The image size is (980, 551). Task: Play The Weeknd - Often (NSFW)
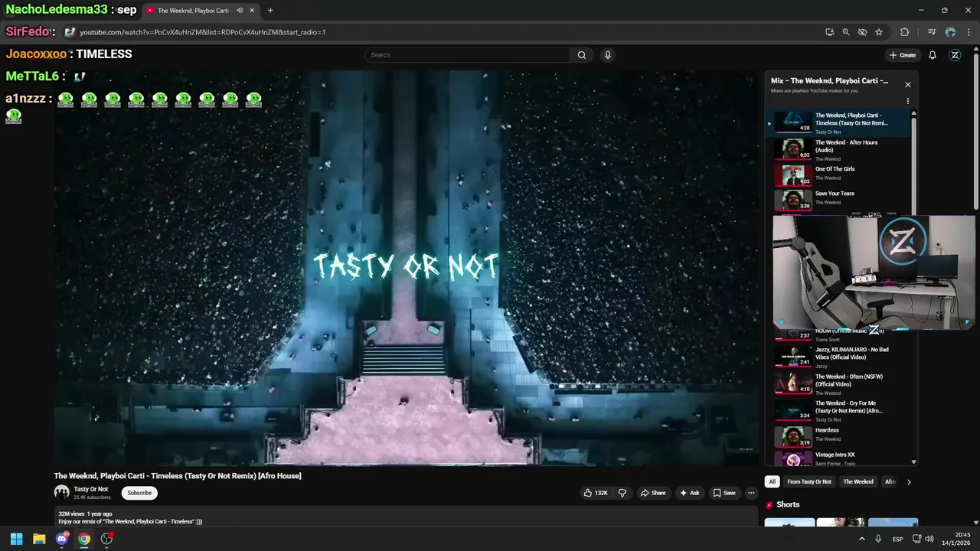click(x=838, y=384)
